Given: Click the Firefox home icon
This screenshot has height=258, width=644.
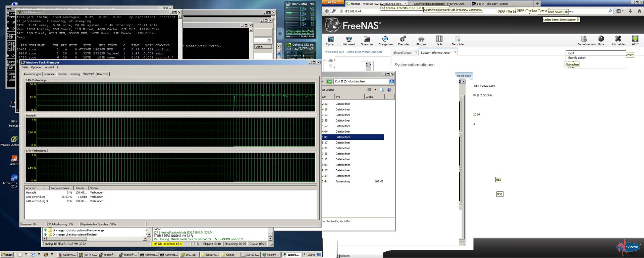Looking at the screenshot, I should click(639, 11).
